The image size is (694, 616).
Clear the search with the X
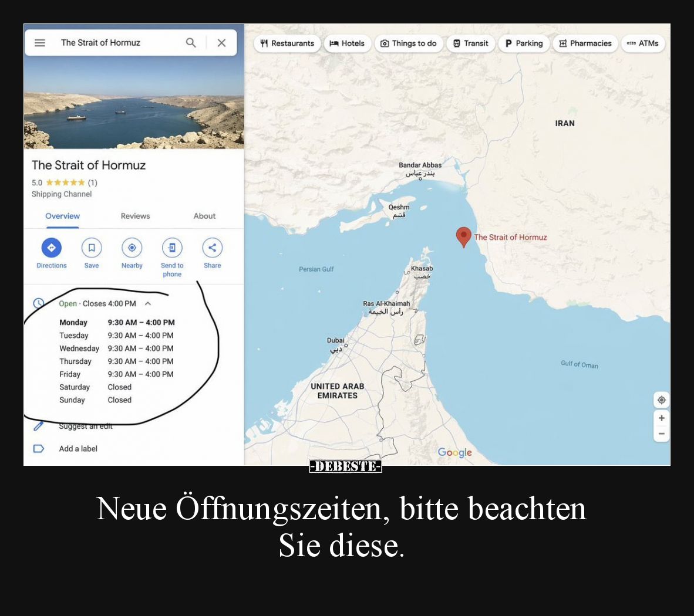coord(221,42)
